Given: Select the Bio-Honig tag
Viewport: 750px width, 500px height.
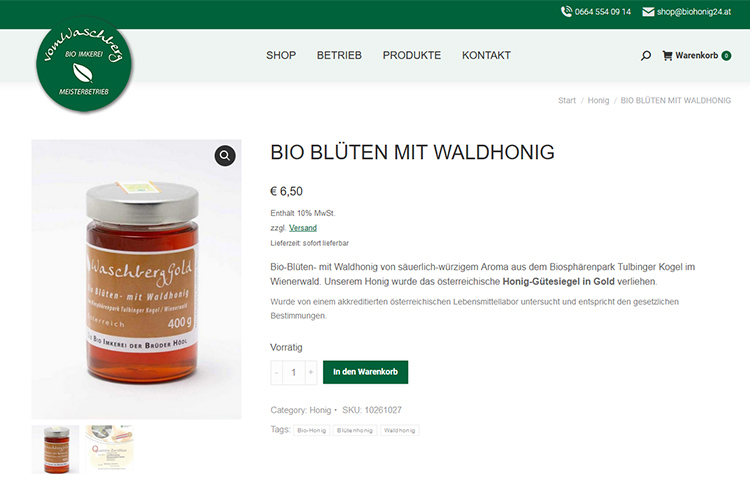Looking at the screenshot, I should tap(311, 430).
